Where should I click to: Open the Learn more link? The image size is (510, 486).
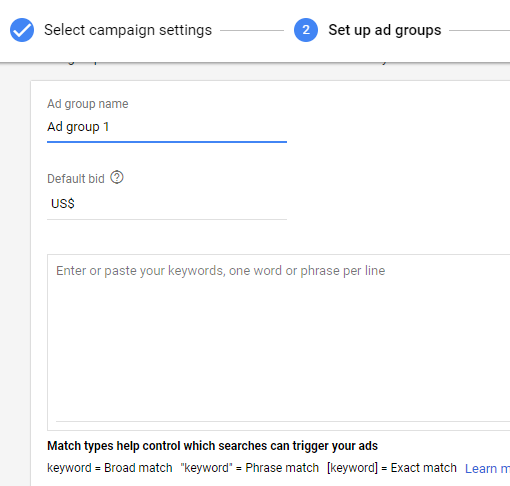pos(487,468)
